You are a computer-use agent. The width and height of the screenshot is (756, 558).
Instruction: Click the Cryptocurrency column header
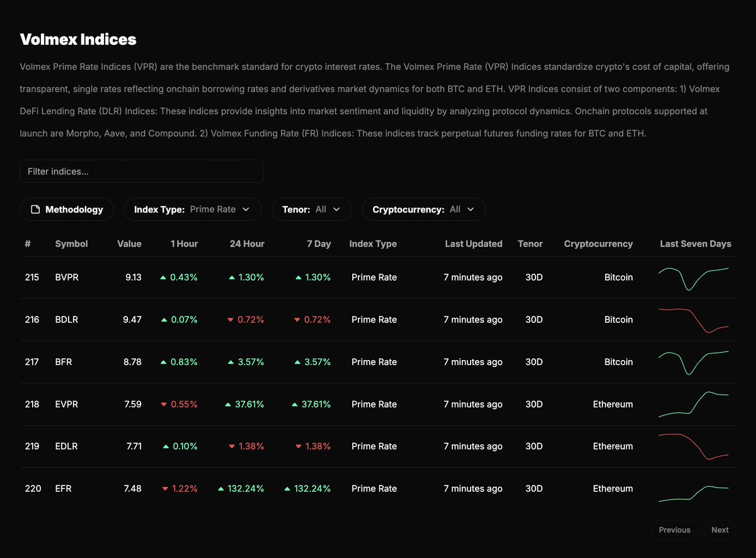click(x=598, y=243)
